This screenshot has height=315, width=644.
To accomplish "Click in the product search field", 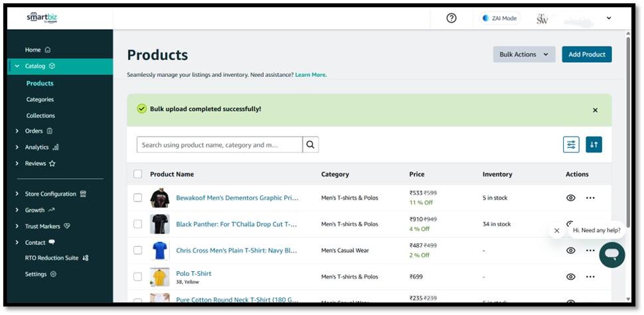I will [219, 145].
